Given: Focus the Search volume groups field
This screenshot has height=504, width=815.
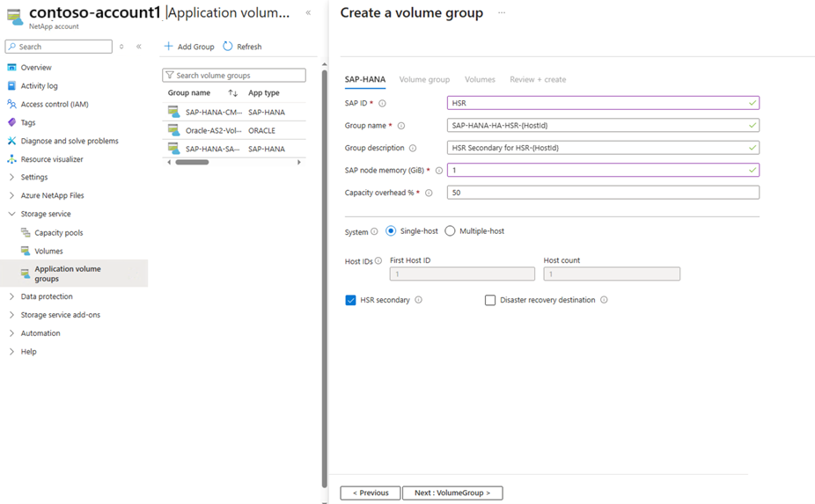Looking at the screenshot, I should [234, 76].
